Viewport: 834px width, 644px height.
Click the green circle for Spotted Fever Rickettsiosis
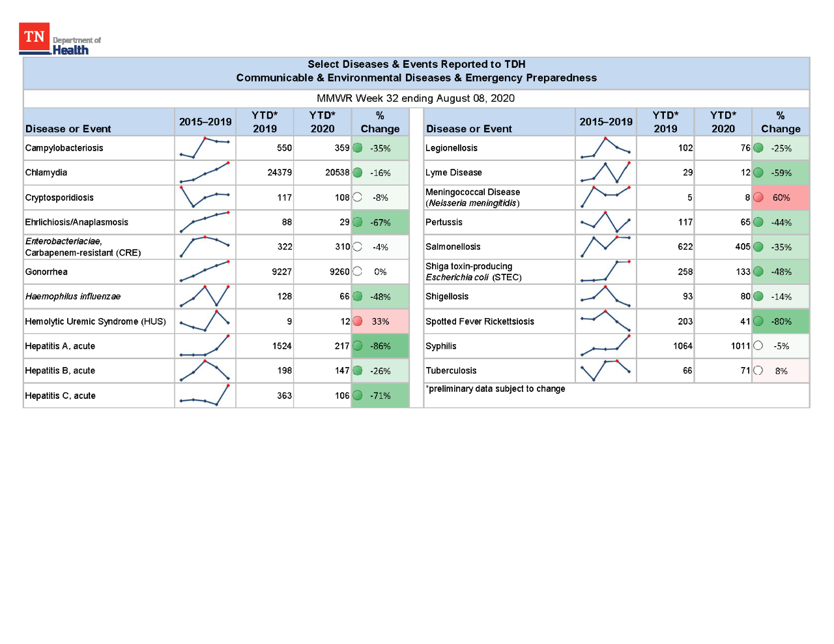tap(758, 321)
